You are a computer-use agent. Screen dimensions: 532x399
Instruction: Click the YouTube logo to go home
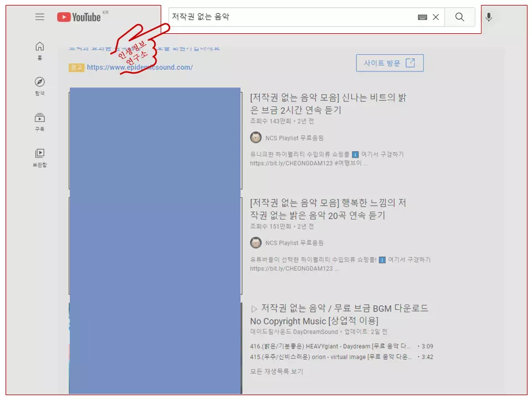click(78, 17)
